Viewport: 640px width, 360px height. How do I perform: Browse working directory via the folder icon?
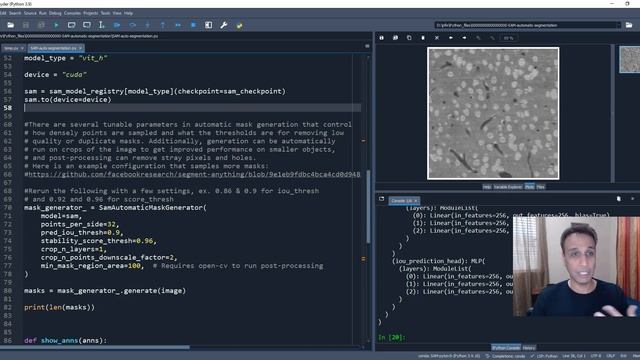(x=629, y=25)
